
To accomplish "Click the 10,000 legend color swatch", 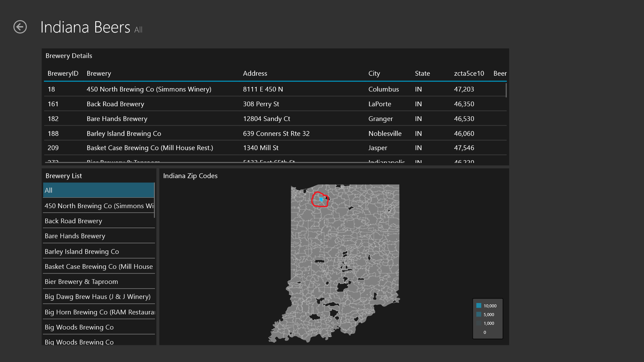I will pyautogui.click(x=479, y=306).
